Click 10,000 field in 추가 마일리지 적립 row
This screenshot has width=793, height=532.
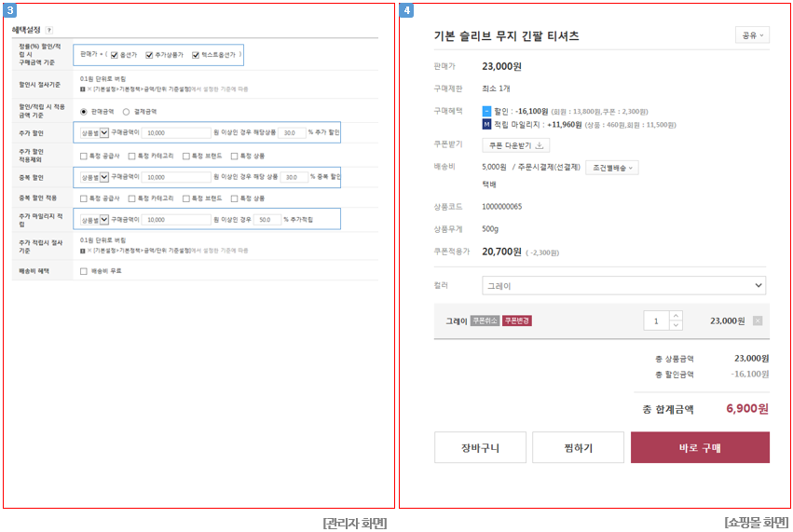pyautogui.click(x=176, y=220)
